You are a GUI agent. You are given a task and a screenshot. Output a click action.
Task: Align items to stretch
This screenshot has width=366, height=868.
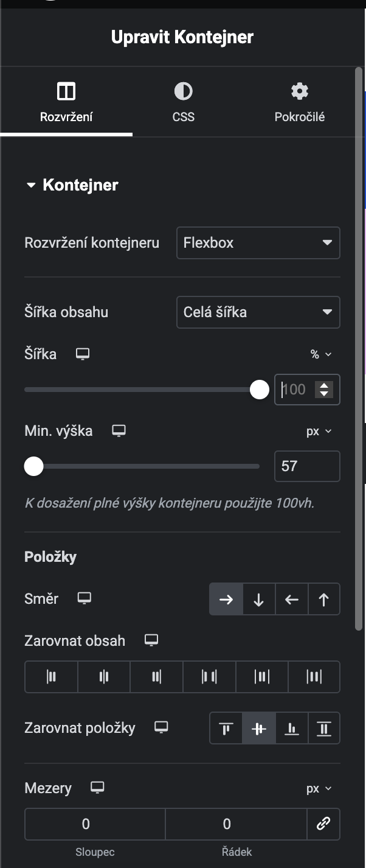[324, 728]
